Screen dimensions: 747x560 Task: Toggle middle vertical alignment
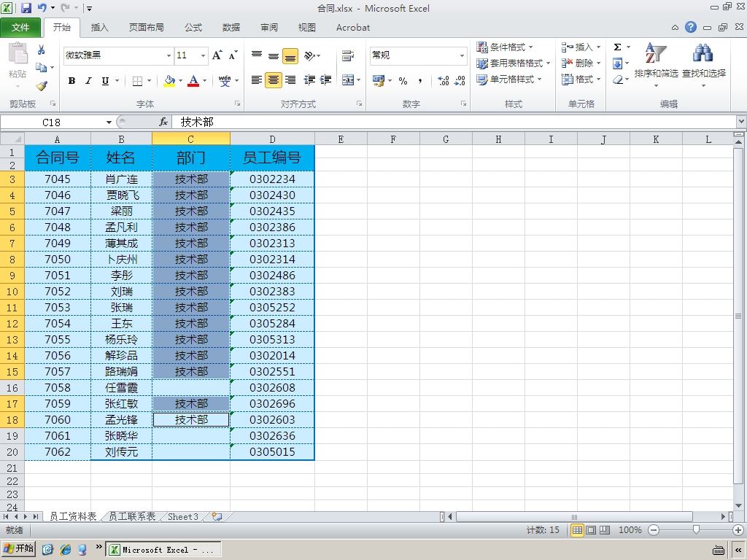click(274, 55)
